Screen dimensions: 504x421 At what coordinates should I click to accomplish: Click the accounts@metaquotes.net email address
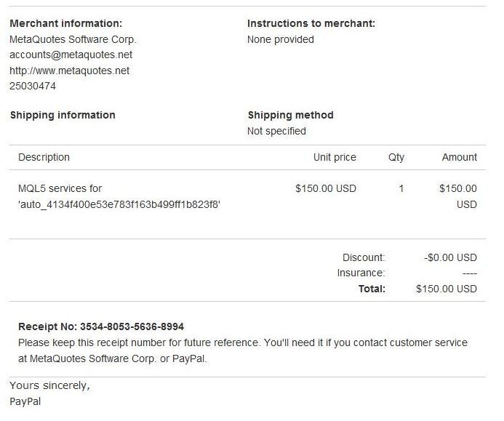tap(71, 55)
